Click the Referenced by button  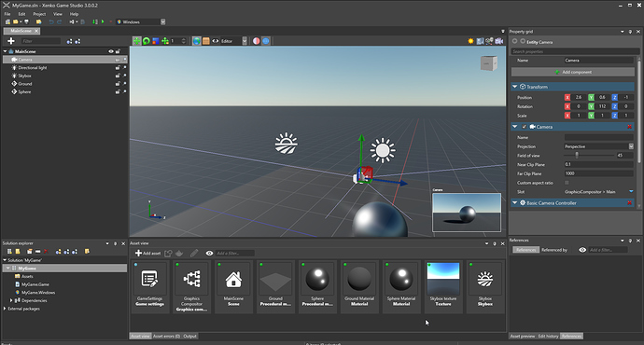(554, 250)
